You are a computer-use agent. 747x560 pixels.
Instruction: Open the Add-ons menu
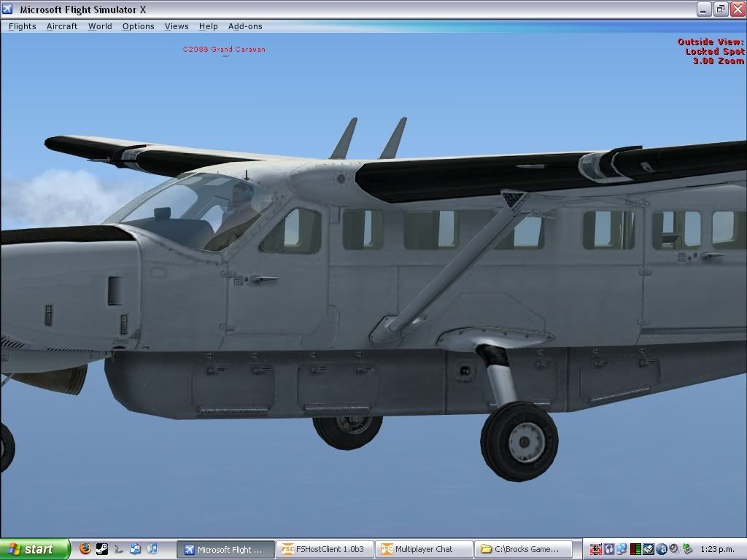click(x=245, y=26)
